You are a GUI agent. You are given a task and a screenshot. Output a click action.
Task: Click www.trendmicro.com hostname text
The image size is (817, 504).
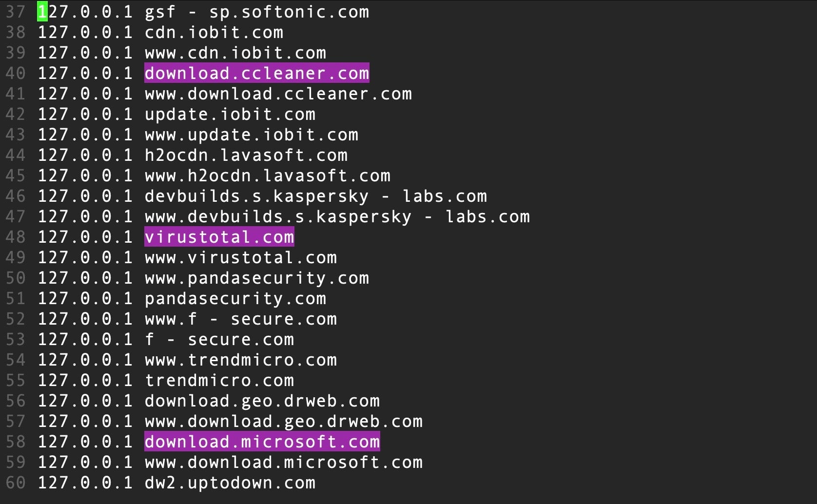point(241,360)
